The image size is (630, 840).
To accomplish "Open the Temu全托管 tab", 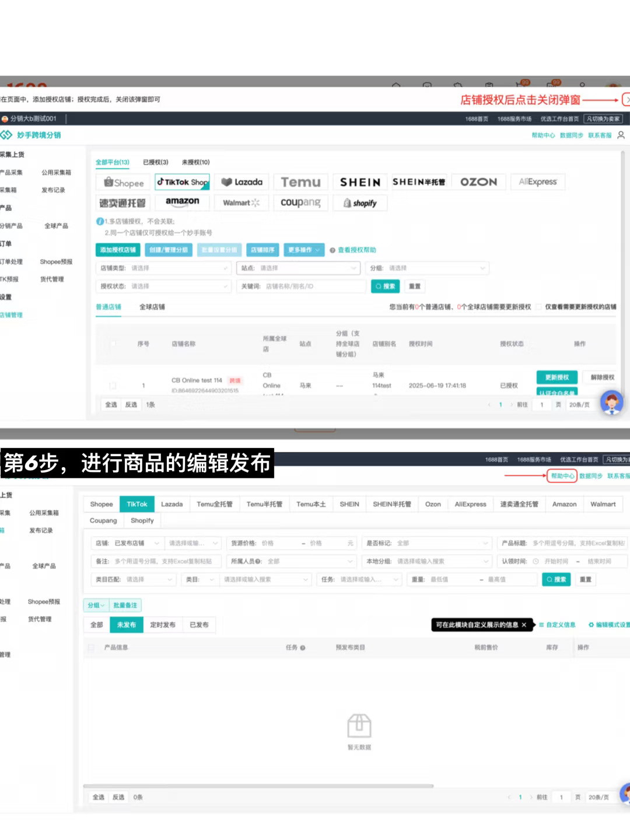I will (x=215, y=504).
